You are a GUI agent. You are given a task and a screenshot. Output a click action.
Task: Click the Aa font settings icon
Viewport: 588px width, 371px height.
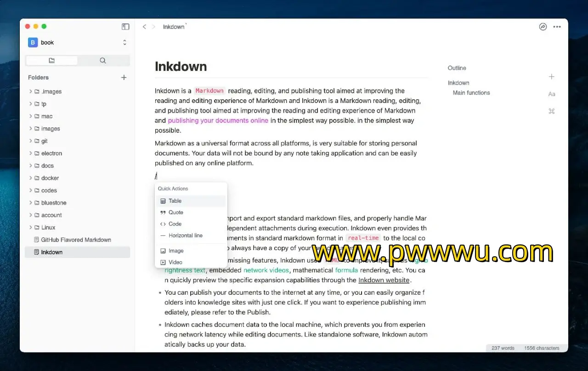pyautogui.click(x=552, y=94)
